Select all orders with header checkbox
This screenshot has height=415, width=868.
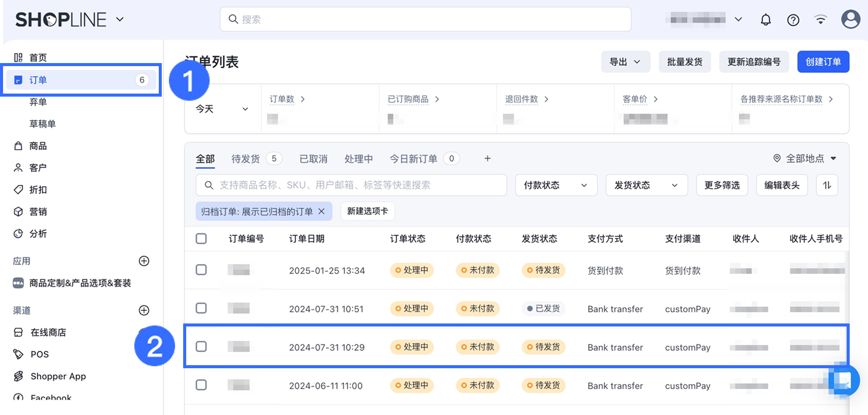coord(201,239)
